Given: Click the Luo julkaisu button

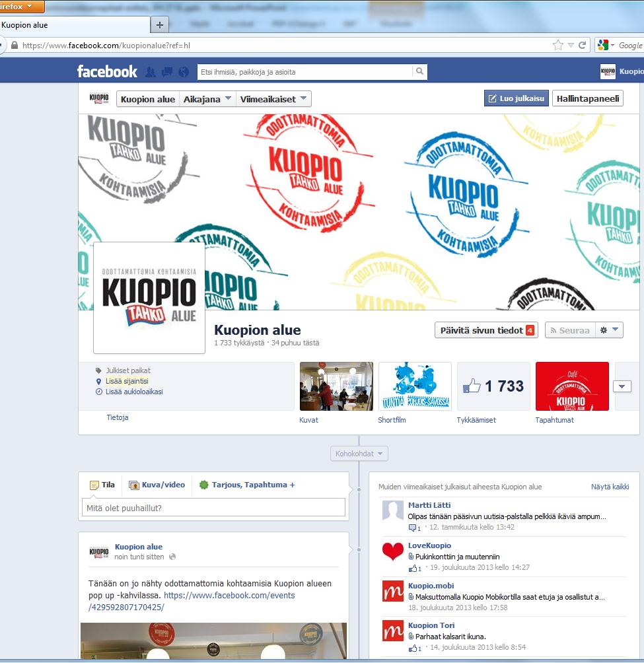Looking at the screenshot, I should point(517,98).
